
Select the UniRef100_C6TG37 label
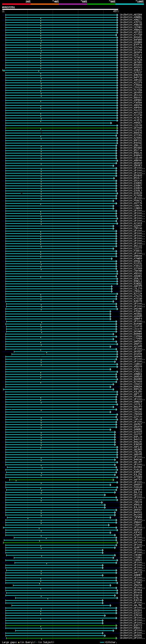coord(131,72)
